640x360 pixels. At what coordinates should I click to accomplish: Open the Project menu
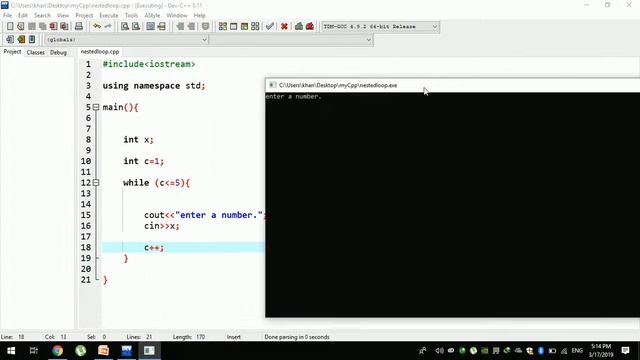[84, 15]
